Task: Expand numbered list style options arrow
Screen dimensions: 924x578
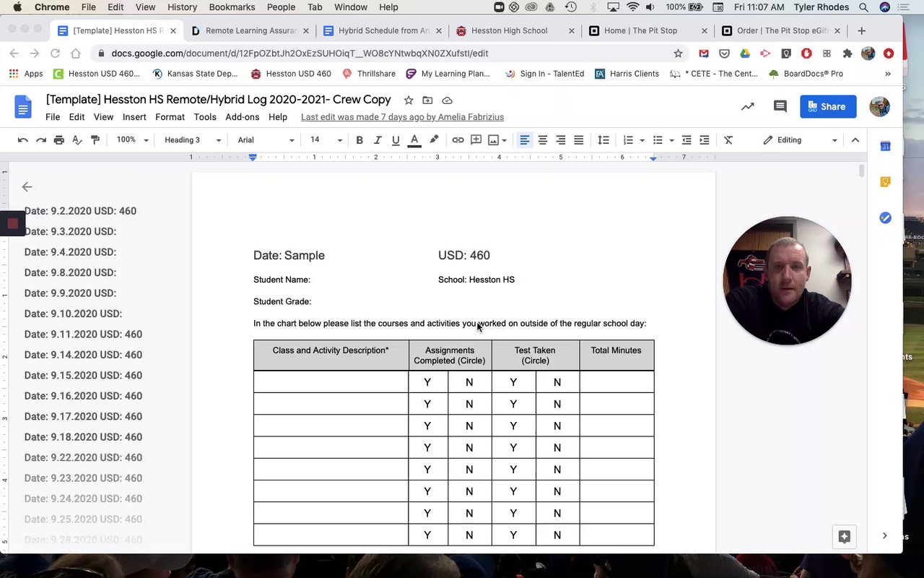Action: 642,141
